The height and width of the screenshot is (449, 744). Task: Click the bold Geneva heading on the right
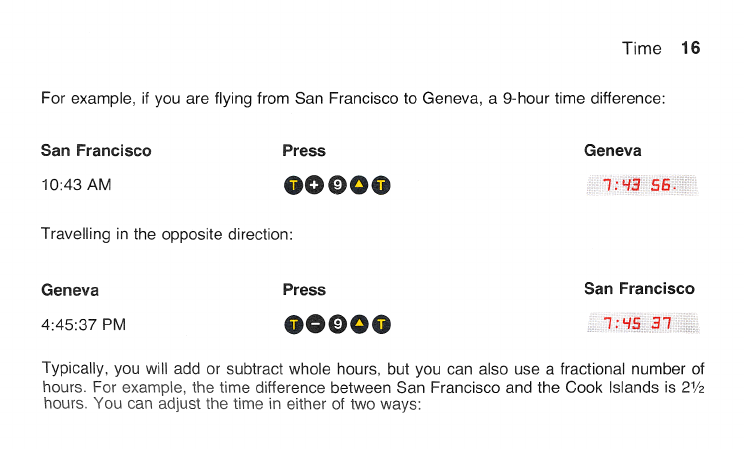(613, 150)
